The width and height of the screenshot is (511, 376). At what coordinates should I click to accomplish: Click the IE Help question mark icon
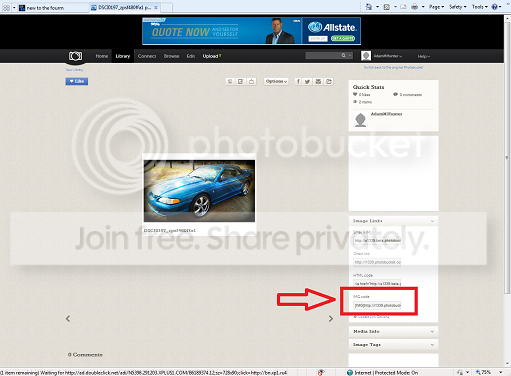tap(495, 7)
